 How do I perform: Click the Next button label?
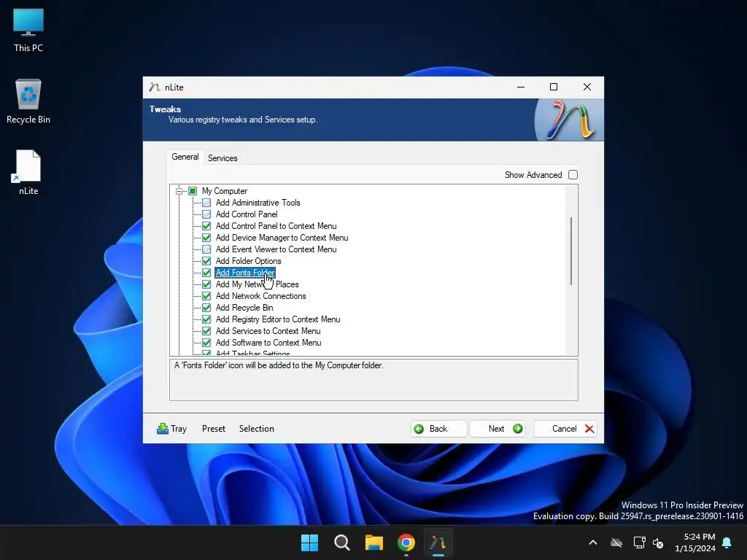(496, 429)
